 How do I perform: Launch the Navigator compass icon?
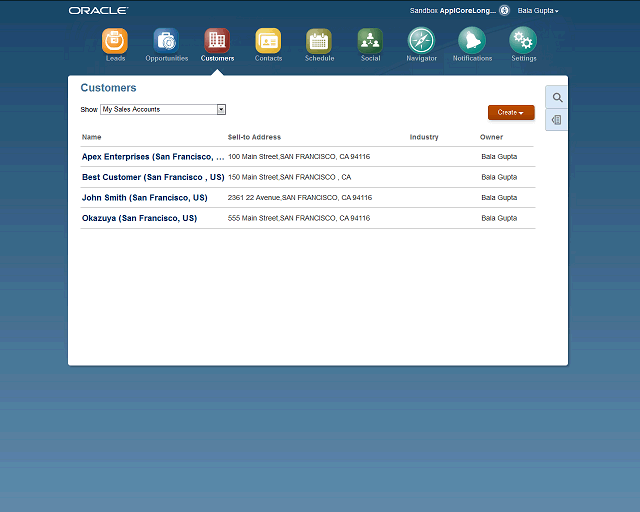[421, 40]
